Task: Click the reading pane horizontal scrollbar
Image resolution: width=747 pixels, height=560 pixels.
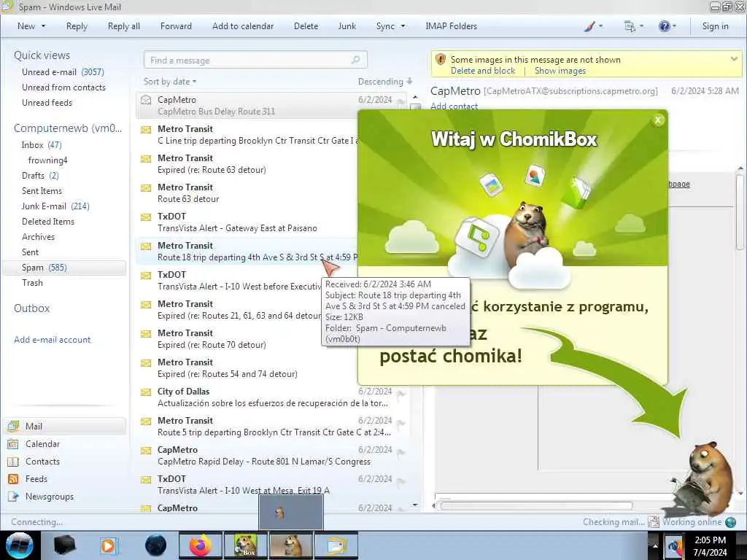Action: 536,506
